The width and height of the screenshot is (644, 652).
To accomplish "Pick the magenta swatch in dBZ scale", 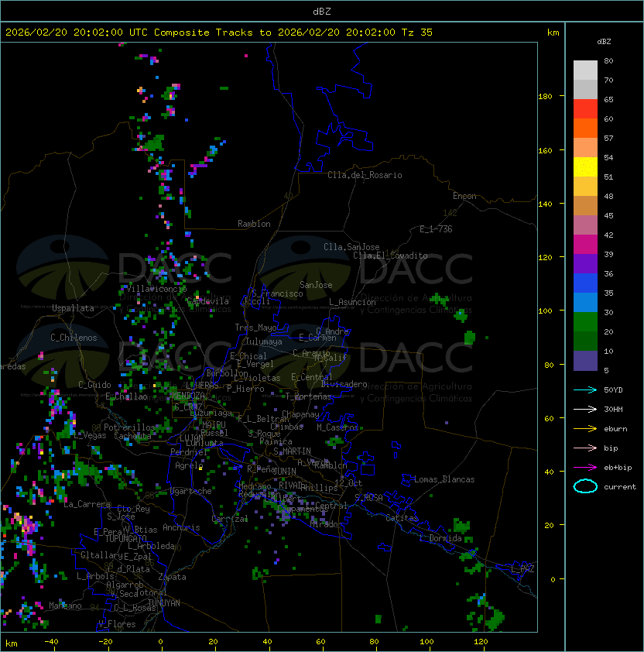I will tap(585, 245).
